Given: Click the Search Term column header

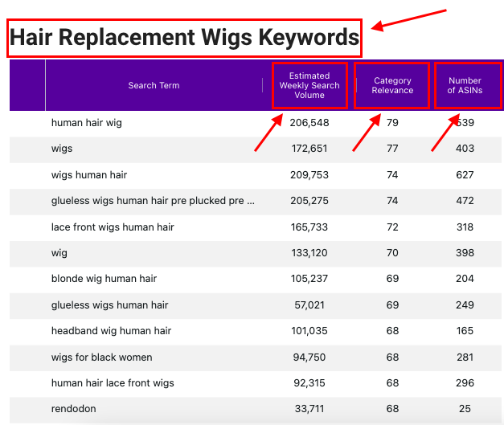Looking at the screenshot, I should (154, 85).
